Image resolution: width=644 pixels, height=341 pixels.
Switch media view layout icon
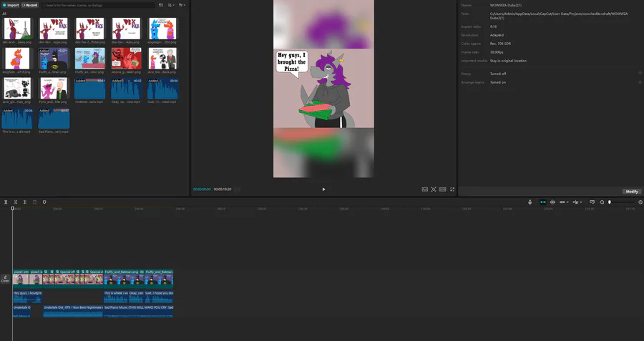click(x=161, y=5)
